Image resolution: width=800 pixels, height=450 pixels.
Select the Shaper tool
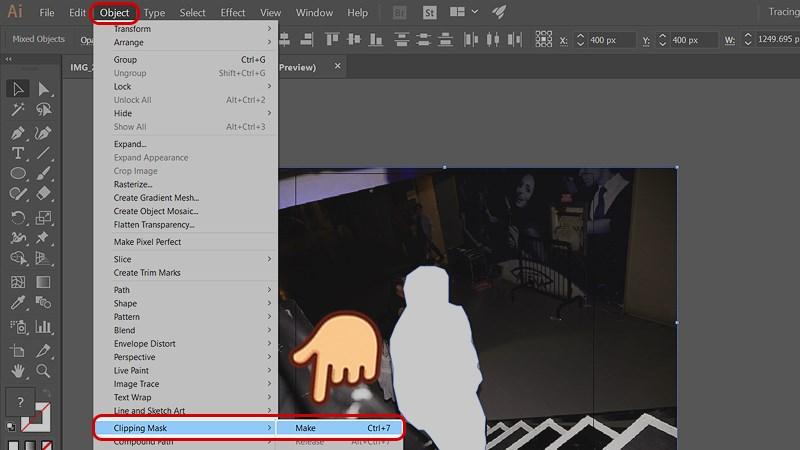pos(18,193)
